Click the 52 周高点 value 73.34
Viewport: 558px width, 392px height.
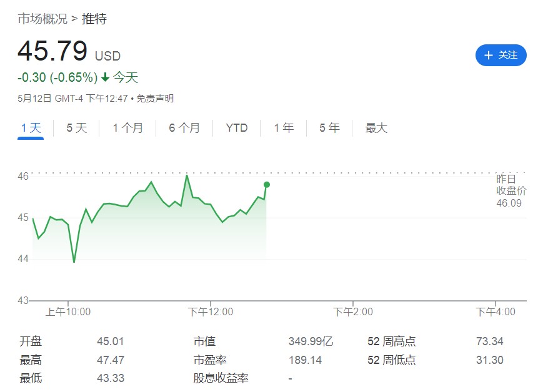(489, 341)
